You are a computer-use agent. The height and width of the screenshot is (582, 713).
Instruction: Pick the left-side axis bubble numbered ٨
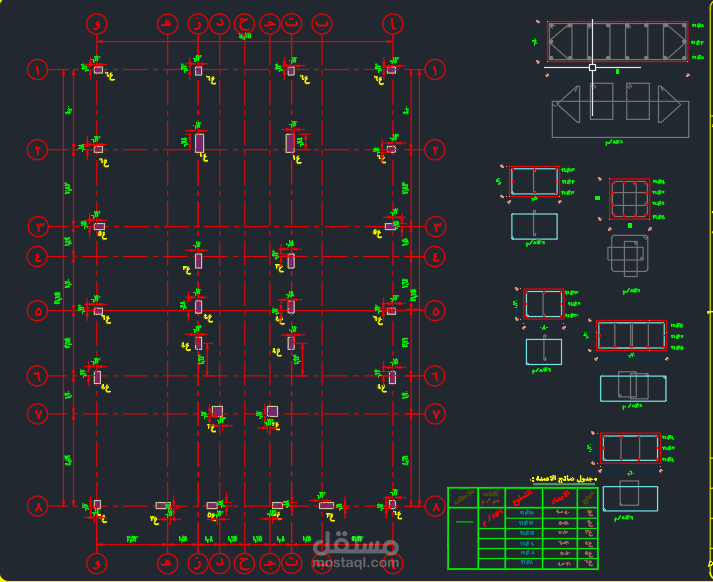(38, 506)
